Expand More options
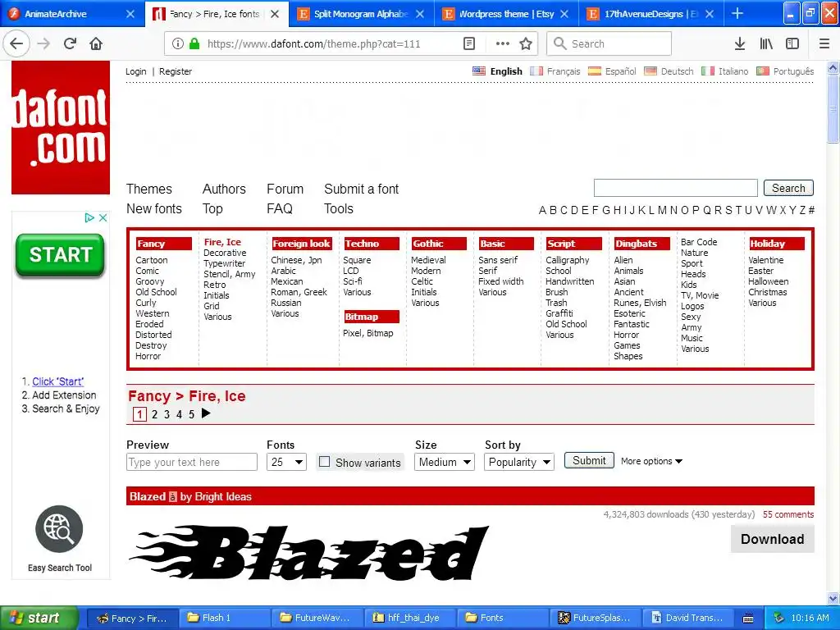Viewport: 840px width, 630px height. tap(651, 461)
